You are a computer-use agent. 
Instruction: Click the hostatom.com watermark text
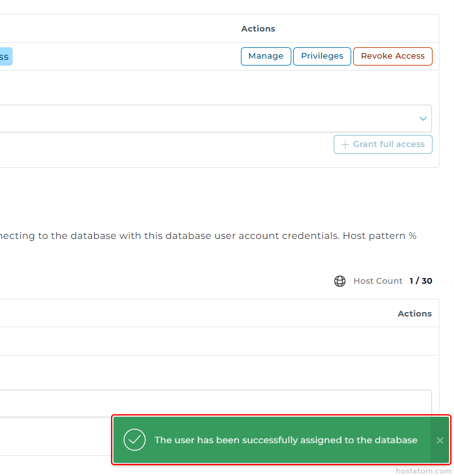pyautogui.click(x=423, y=471)
